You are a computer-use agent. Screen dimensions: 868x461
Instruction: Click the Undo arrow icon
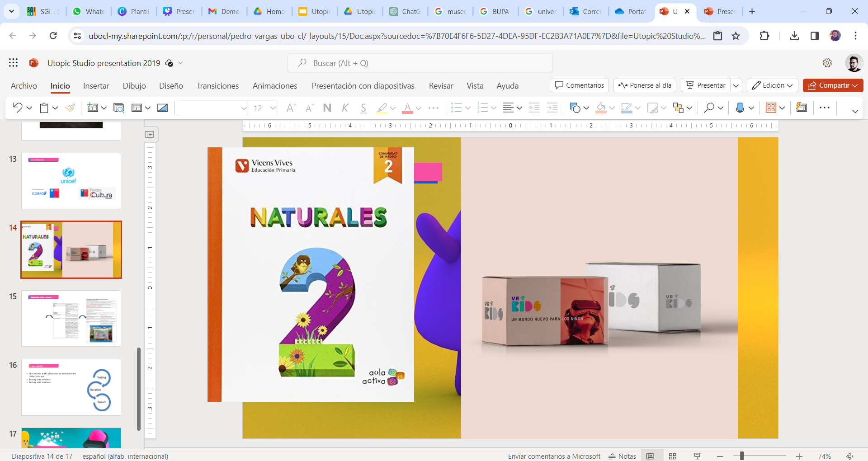(18, 108)
